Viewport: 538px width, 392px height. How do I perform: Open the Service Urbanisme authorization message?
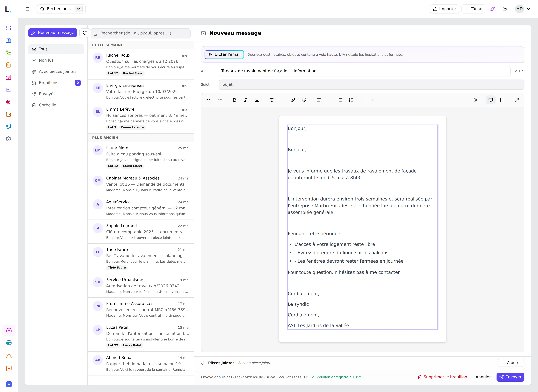click(x=141, y=286)
